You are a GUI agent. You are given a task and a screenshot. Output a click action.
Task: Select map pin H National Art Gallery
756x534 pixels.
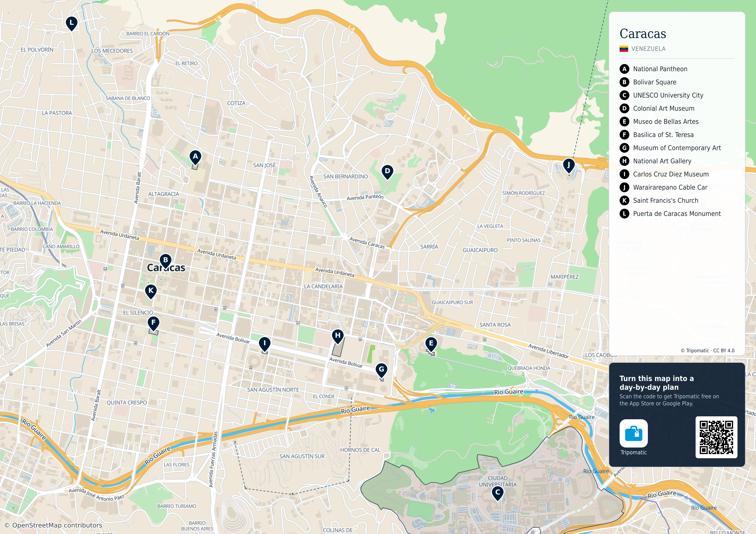click(x=338, y=336)
